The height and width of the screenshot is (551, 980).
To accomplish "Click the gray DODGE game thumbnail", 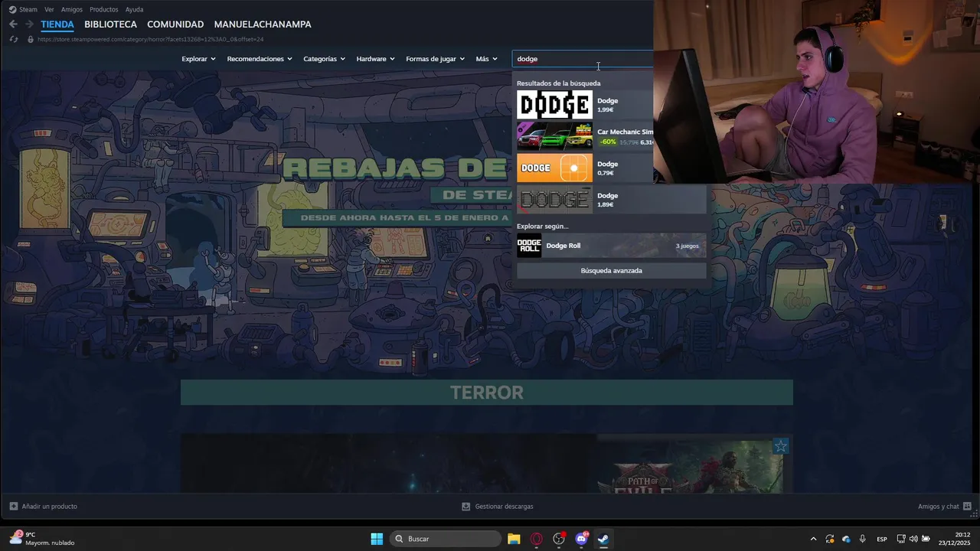I will click(554, 200).
